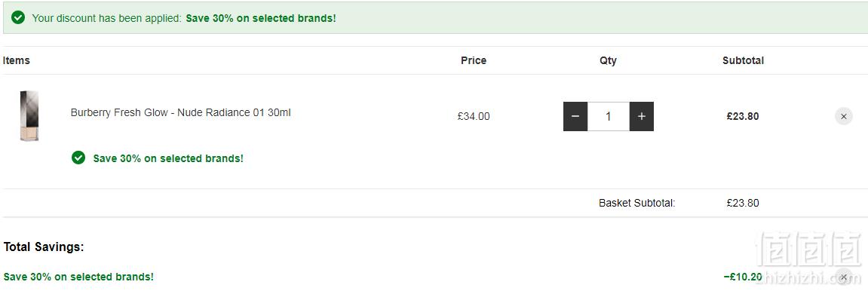Viewport: 868px width, 291px height.
Task: Click the −£10.20 savings amount
Action: (x=742, y=277)
